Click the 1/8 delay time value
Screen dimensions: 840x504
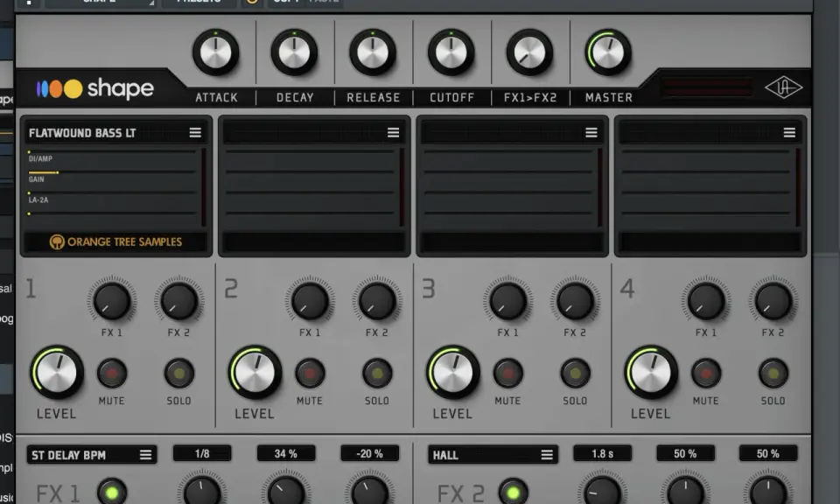coord(202,453)
